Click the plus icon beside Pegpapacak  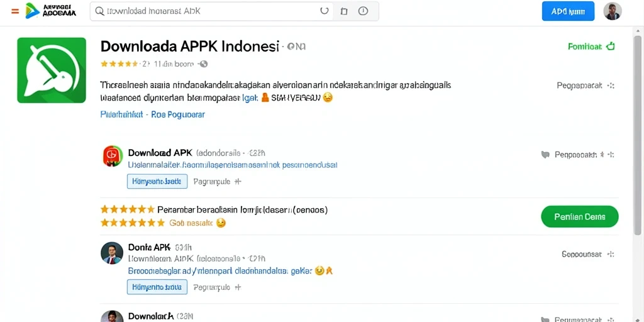(611, 86)
